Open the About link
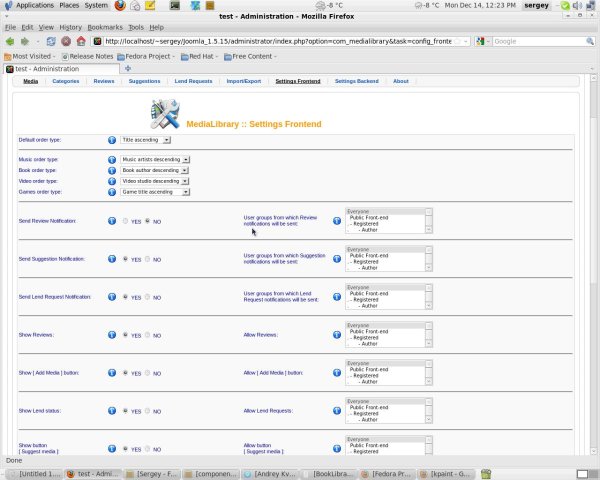The image size is (600, 480). pyautogui.click(x=401, y=81)
